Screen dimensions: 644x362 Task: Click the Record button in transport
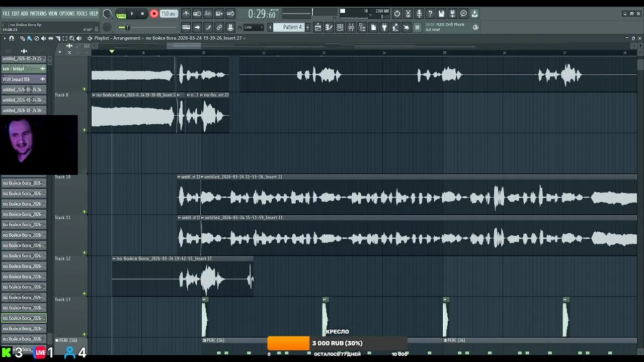tap(154, 14)
